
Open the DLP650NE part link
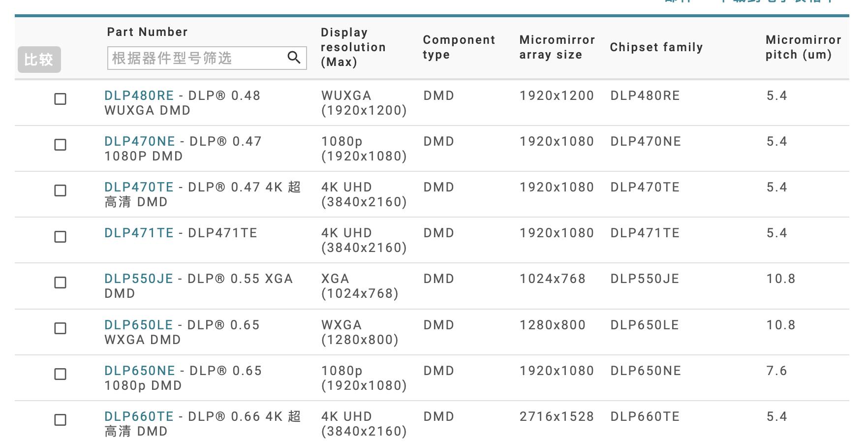click(x=139, y=371)
